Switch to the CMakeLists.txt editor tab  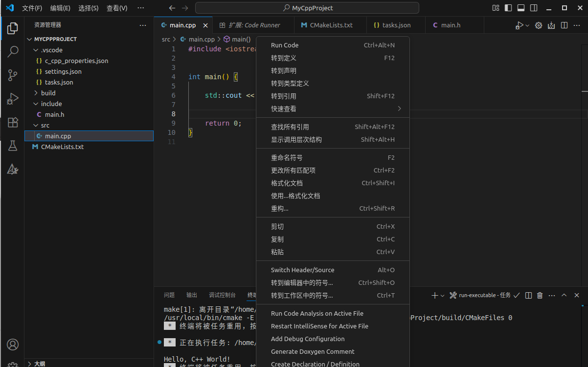point(331,25)
